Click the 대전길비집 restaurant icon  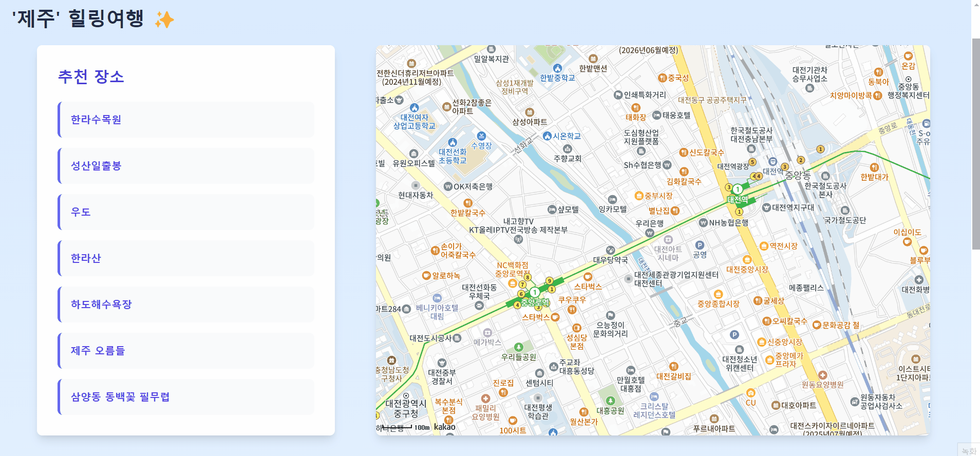coord(674,367)
